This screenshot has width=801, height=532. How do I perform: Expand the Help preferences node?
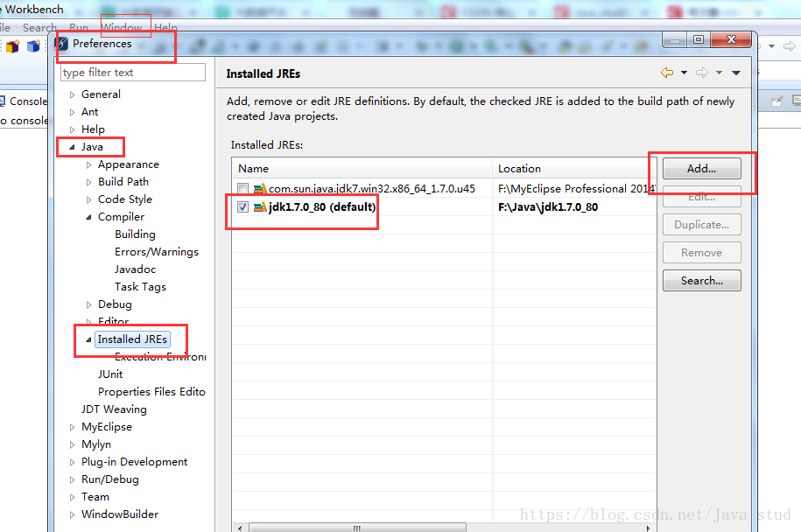[x=72, y=129]
